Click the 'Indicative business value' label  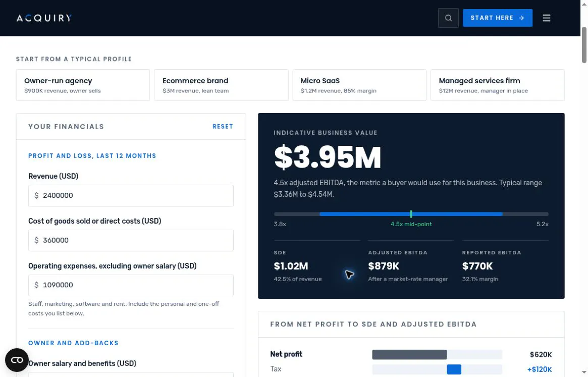click(326, 133)
